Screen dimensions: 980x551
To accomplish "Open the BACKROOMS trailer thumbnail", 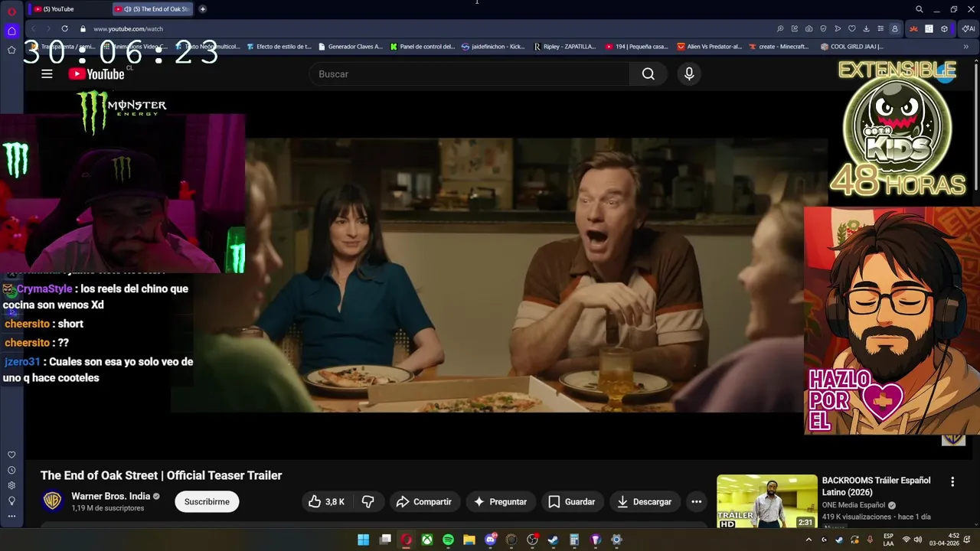I will tap(766, 501).
